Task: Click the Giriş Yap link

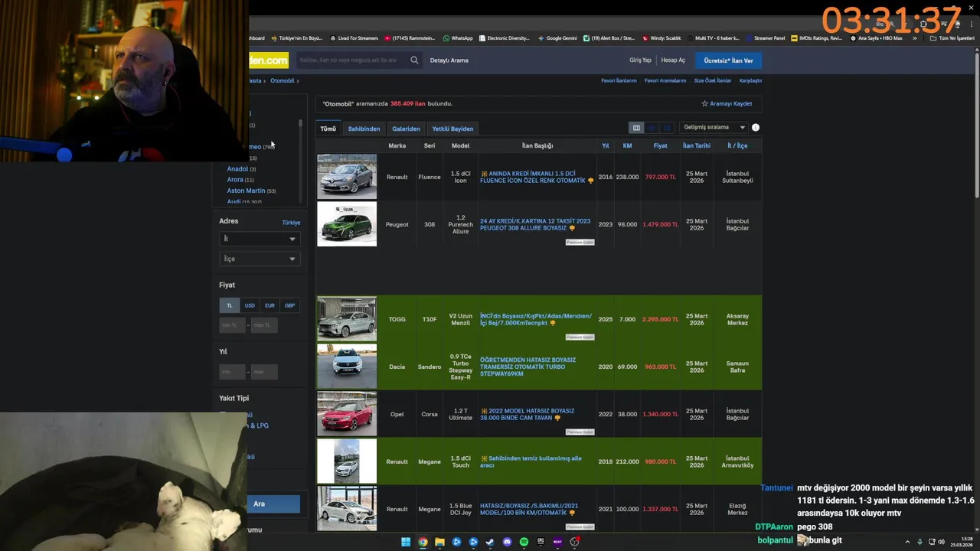Action: [x=640, y=60]
